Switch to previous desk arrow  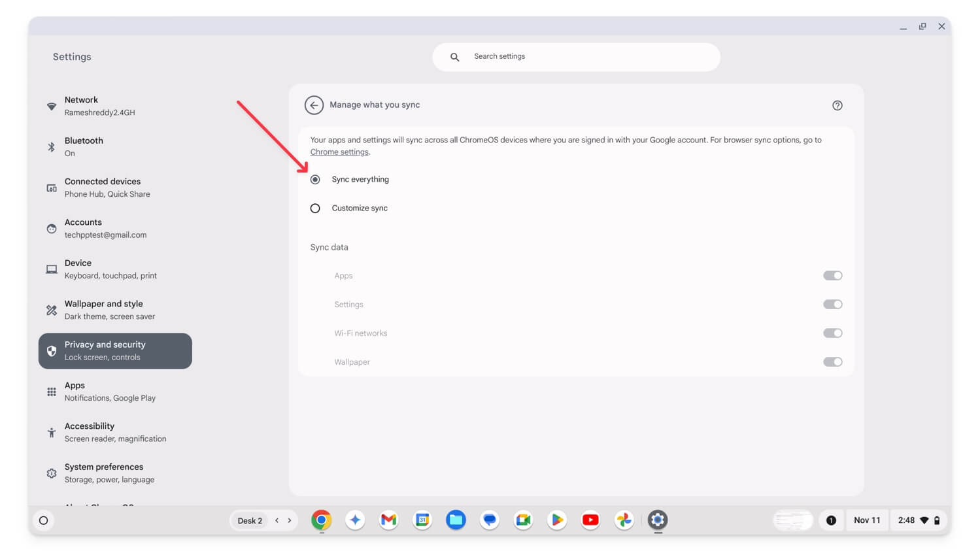[277, 521]
